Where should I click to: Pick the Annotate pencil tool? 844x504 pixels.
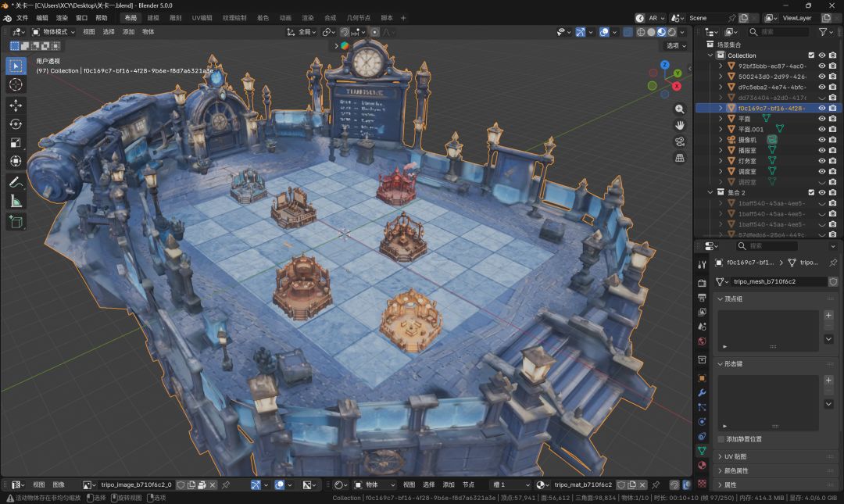point(16,182)
